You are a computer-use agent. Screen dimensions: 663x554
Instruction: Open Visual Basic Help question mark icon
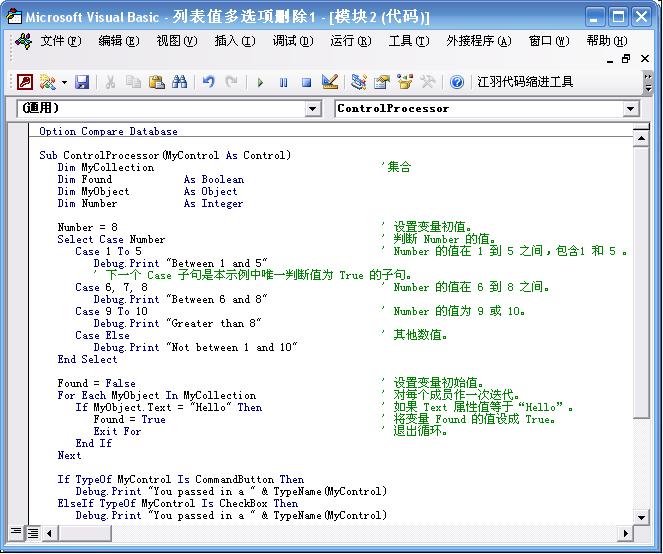[457, 82]
